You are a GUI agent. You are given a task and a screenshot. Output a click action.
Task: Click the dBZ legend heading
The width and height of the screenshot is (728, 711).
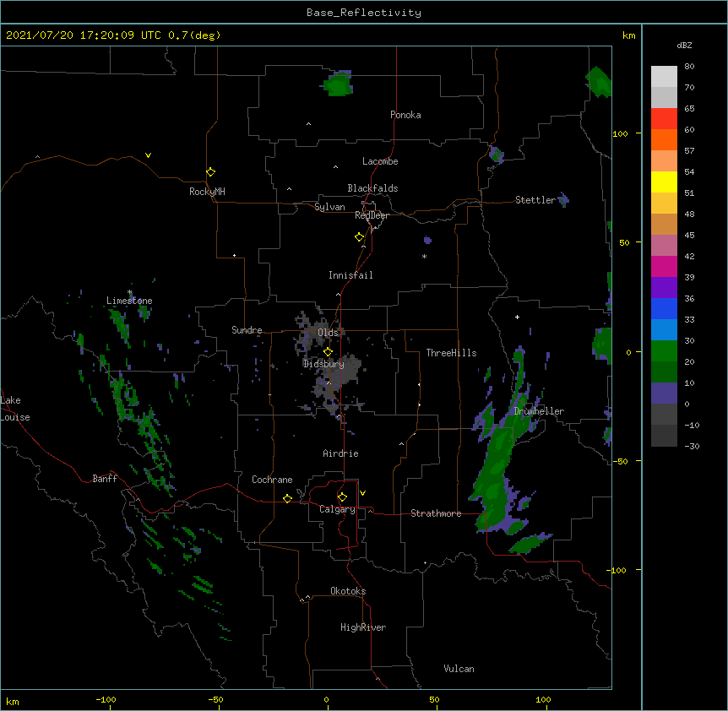(684, 46)
